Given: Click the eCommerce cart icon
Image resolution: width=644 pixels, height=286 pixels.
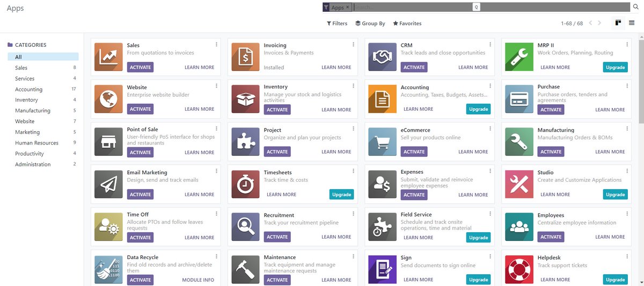Looking at the screenshot, I should click(x=382, y=141).
